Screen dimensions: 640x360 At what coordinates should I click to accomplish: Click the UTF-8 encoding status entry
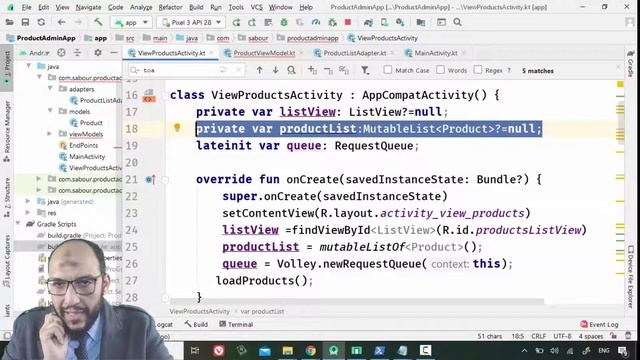coord(562,336)
